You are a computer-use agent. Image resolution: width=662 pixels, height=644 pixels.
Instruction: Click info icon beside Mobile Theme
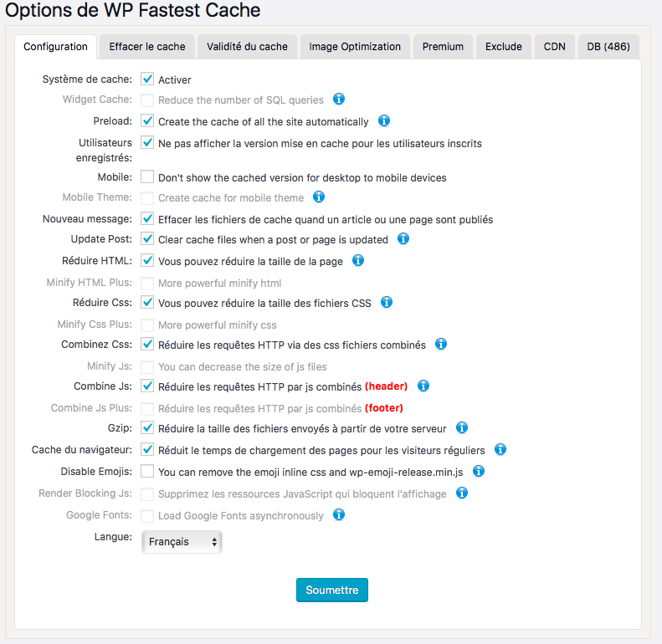point(319,197)
